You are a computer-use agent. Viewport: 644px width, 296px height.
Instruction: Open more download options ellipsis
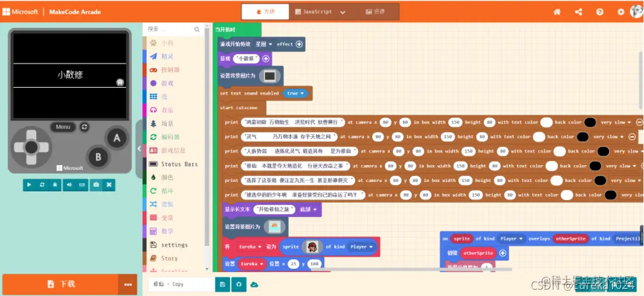pyautogui.click(x=128, y=284)
